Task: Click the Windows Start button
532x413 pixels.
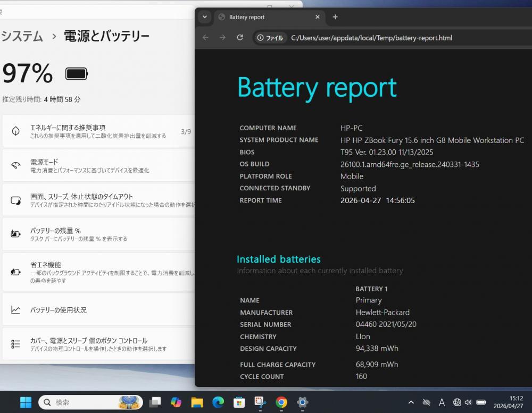Action: coord(26,402)
